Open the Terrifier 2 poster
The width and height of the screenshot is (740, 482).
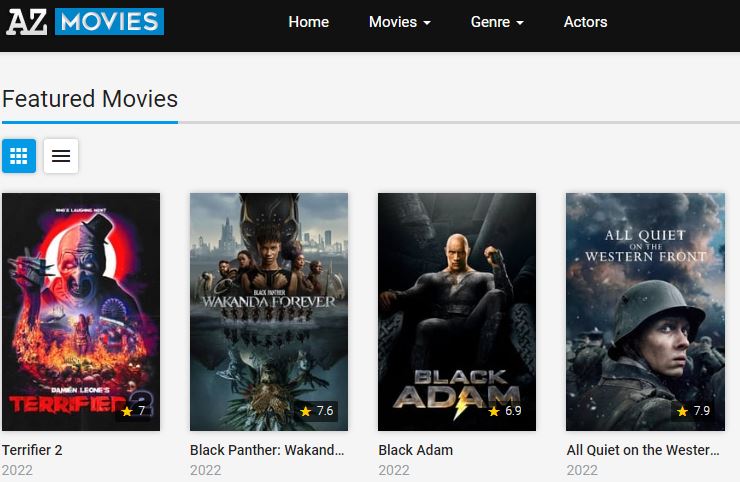81,312
